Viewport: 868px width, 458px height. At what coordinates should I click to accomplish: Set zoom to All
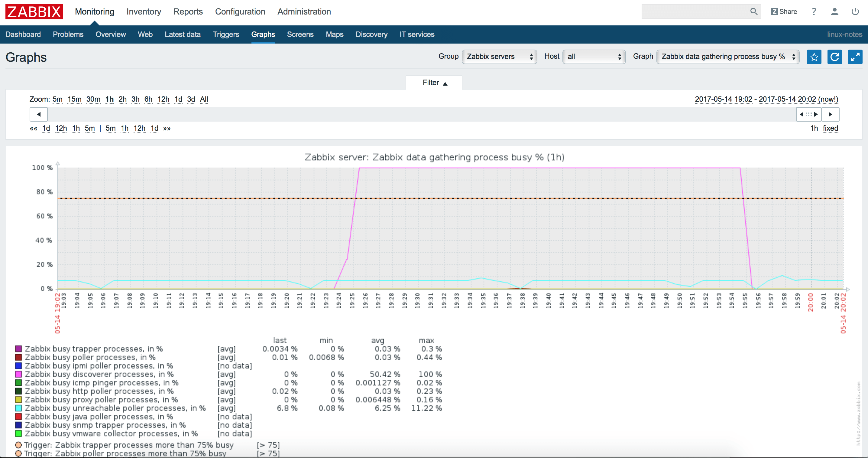[204, 99]
